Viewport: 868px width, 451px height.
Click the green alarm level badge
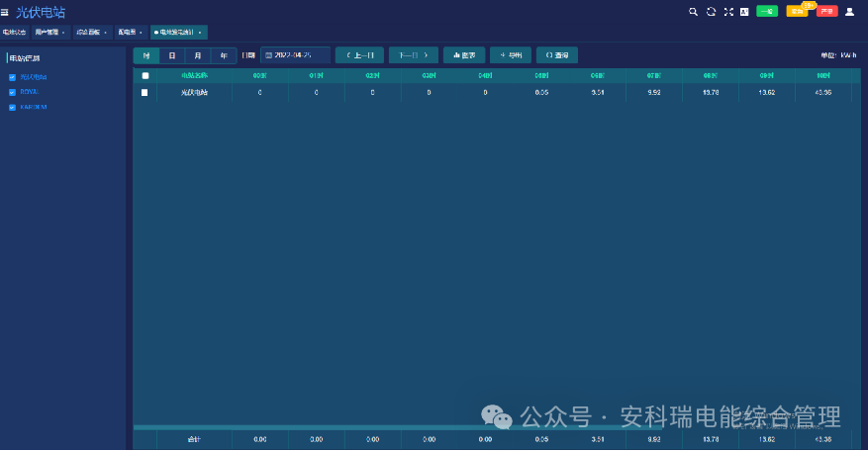tap(767, 11)
